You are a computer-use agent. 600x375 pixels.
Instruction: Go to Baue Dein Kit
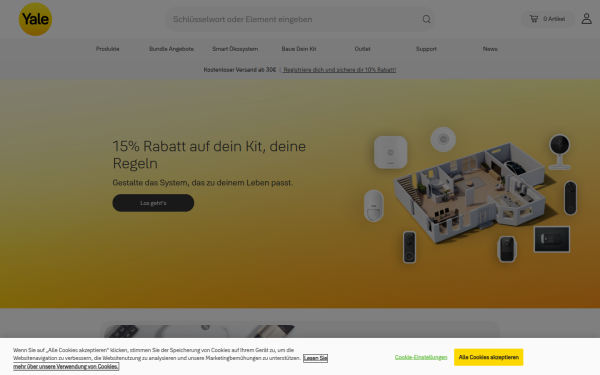tap(299, 49)
